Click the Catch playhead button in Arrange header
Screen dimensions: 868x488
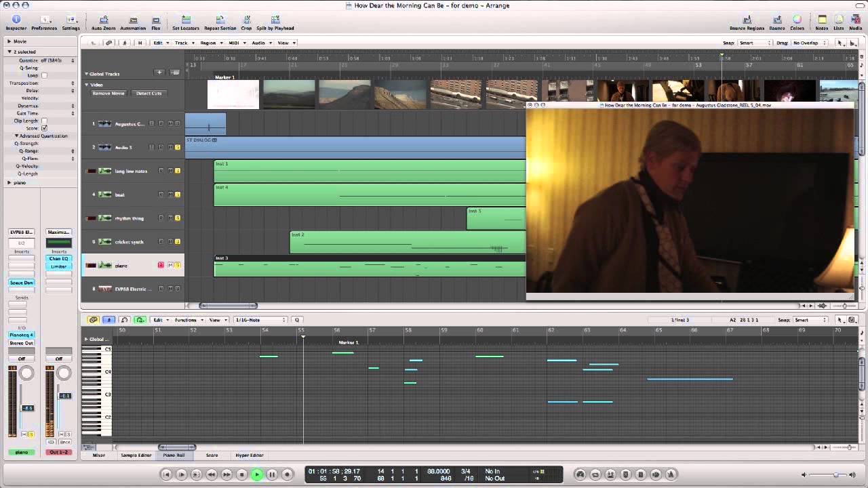tap(125, 43)
